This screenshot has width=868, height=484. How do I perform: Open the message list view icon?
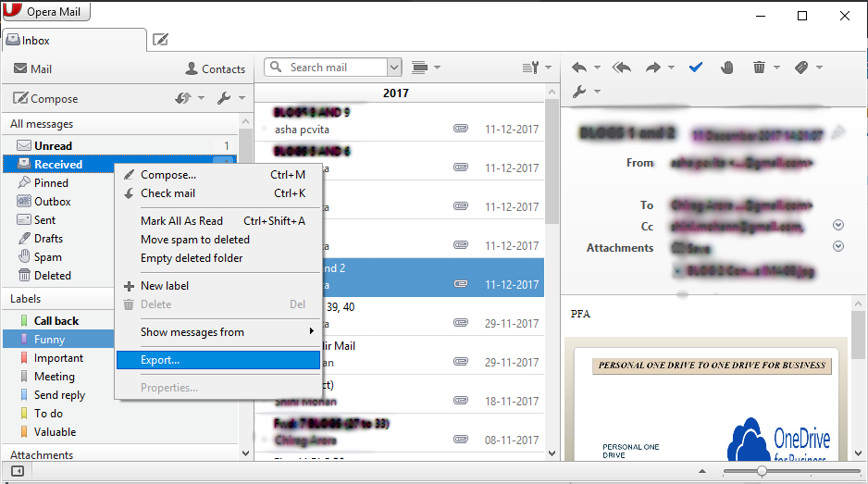(419, 68)
